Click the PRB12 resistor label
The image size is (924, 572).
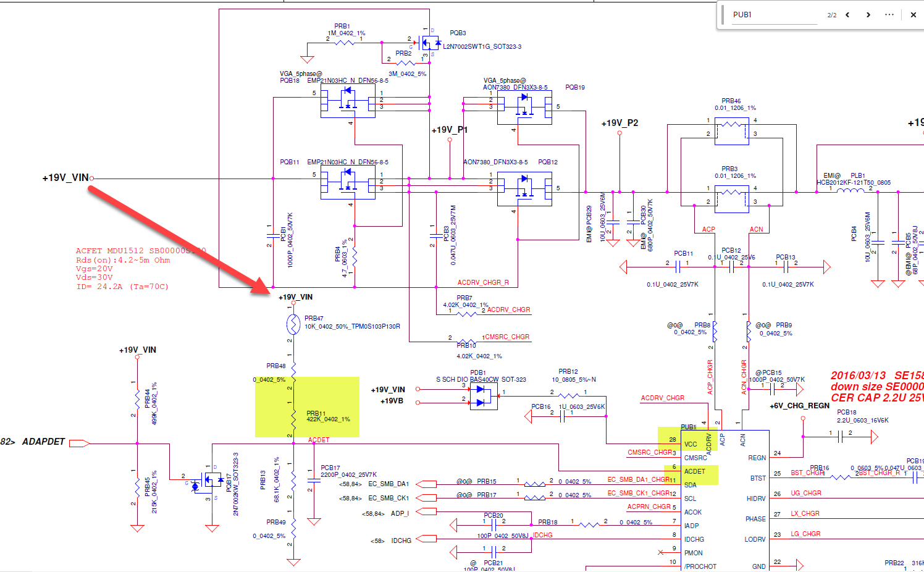tap(568, 372)
